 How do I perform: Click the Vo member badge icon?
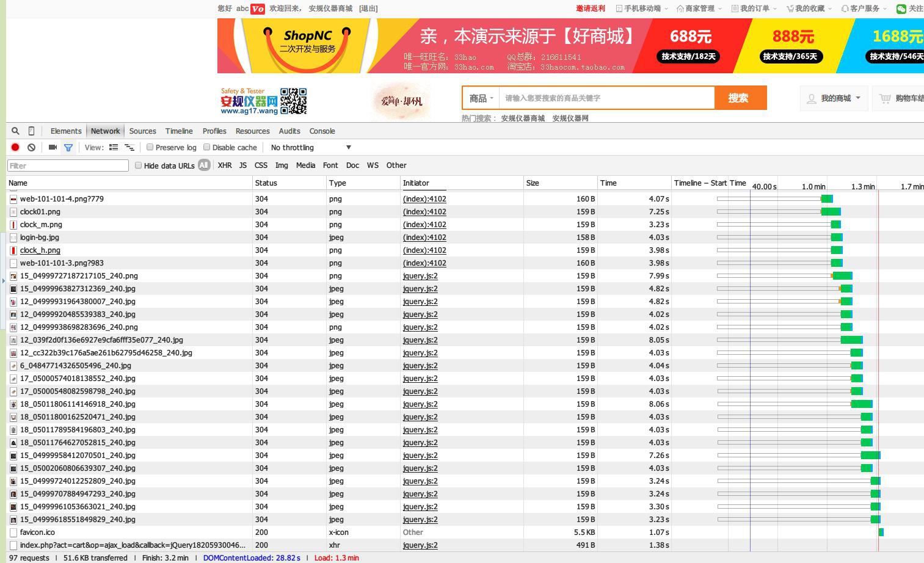pyautogui.click(x=258, y=9)
